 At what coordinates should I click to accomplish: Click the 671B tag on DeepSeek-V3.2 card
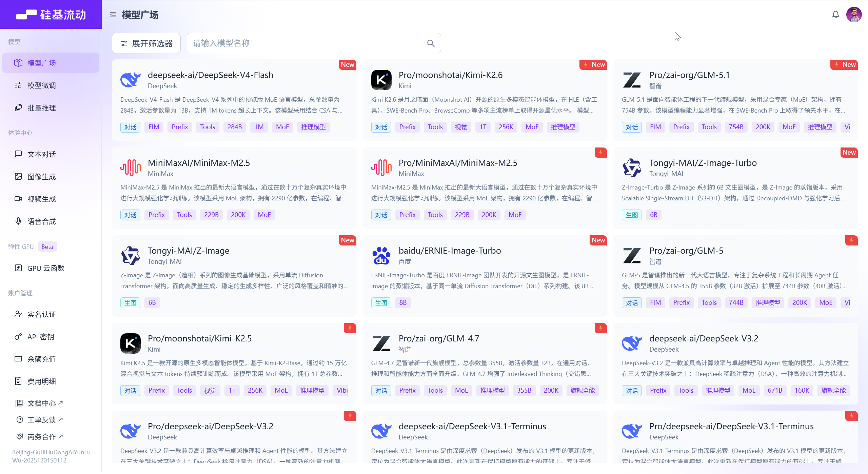click(775, 391)
